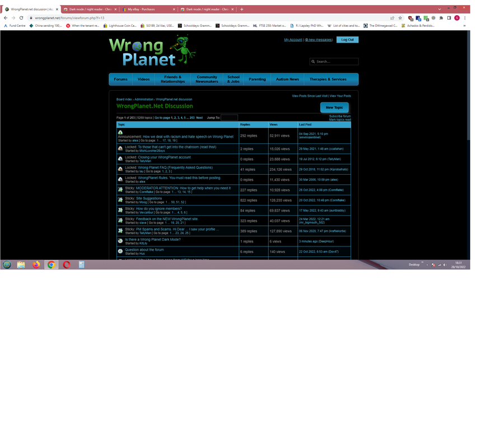
Task: Switch to the first Dark mode / night reader tab
Action: [90, 10]
